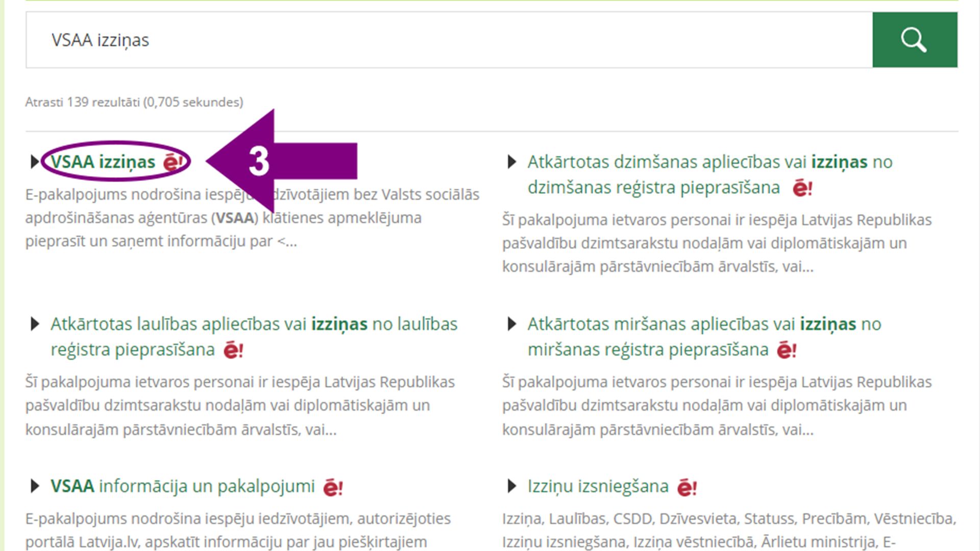This screenshot has width=980, height=551.
Task: Expand the Atkārtotas dzimšanas apliecības triangle
Action: 511,162
